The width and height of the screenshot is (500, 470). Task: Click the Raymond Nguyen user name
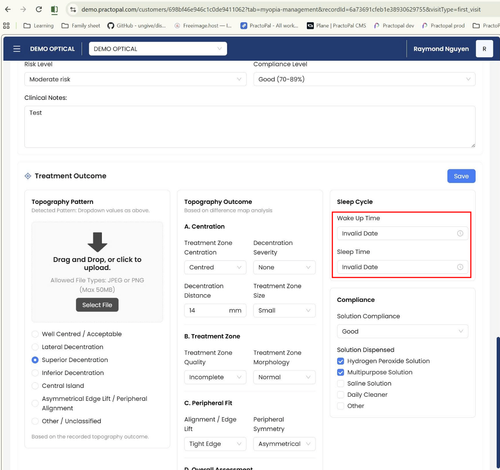[441, 49]
